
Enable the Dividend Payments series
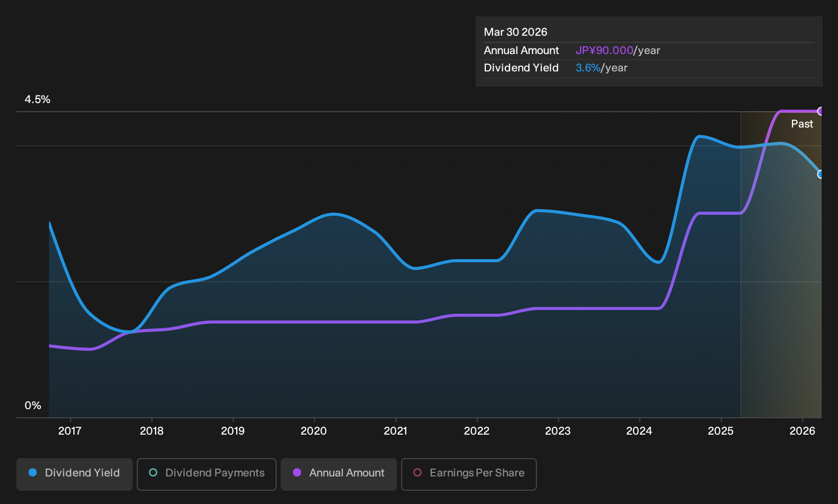[x=207, y=474]
